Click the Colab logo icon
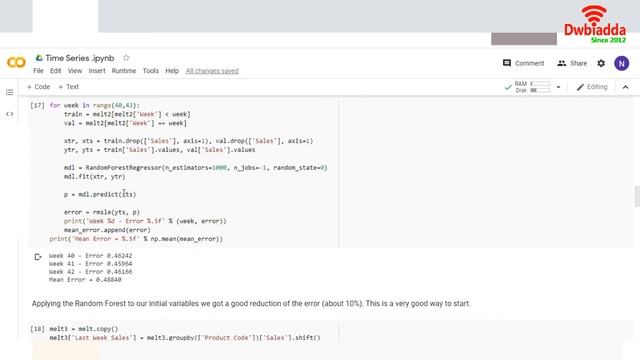The image size is (640, 360). click(16, 62)
